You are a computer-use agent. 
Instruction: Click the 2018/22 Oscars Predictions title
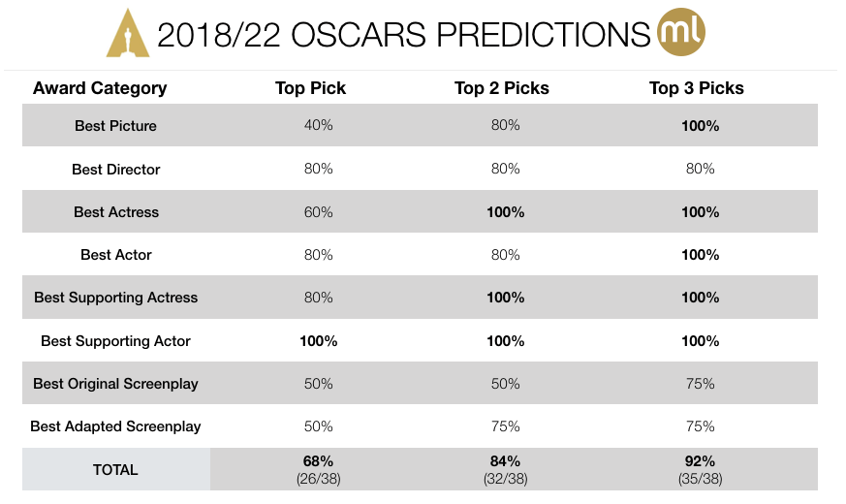pyautogui.click(x=402, y=34)
